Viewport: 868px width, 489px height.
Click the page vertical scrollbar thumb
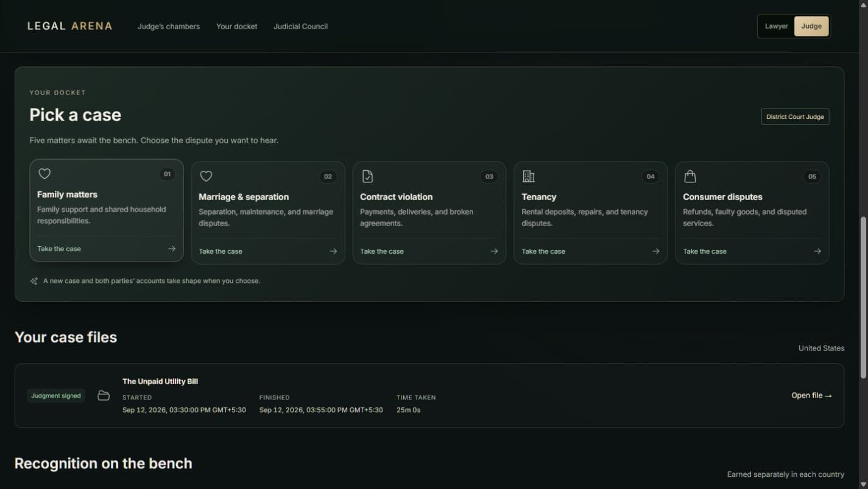[x=863, y=299]
